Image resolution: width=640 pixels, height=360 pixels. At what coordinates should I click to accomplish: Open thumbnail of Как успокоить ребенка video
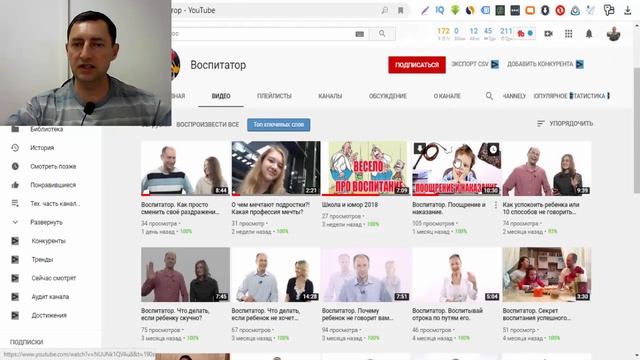coord(547,168)
